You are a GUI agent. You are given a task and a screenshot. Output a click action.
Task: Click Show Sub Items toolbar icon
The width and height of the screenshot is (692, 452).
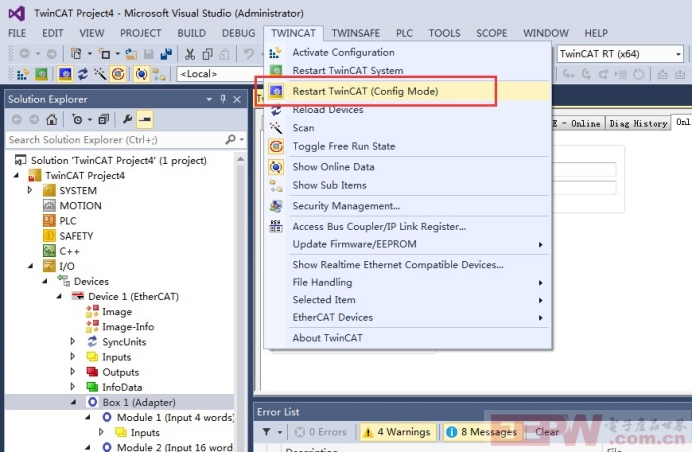[x=159, y=74]
